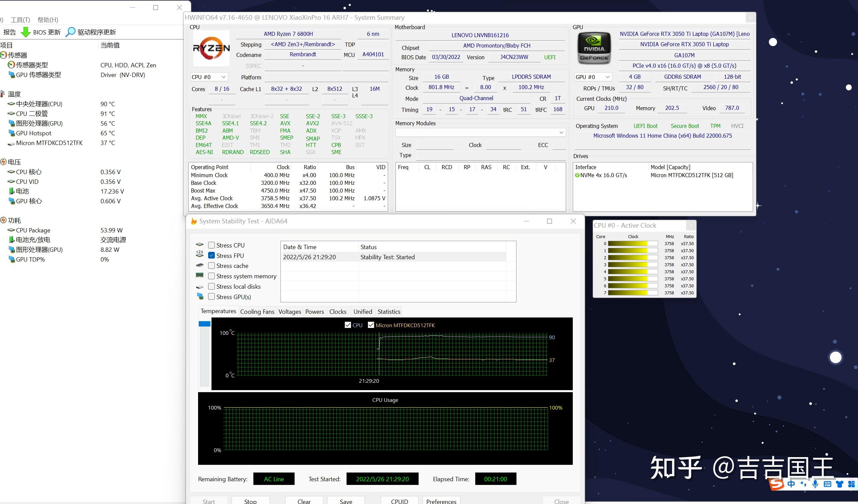Switch to the Statistics tab
The image size is (858, 504).
coord(389,311)
